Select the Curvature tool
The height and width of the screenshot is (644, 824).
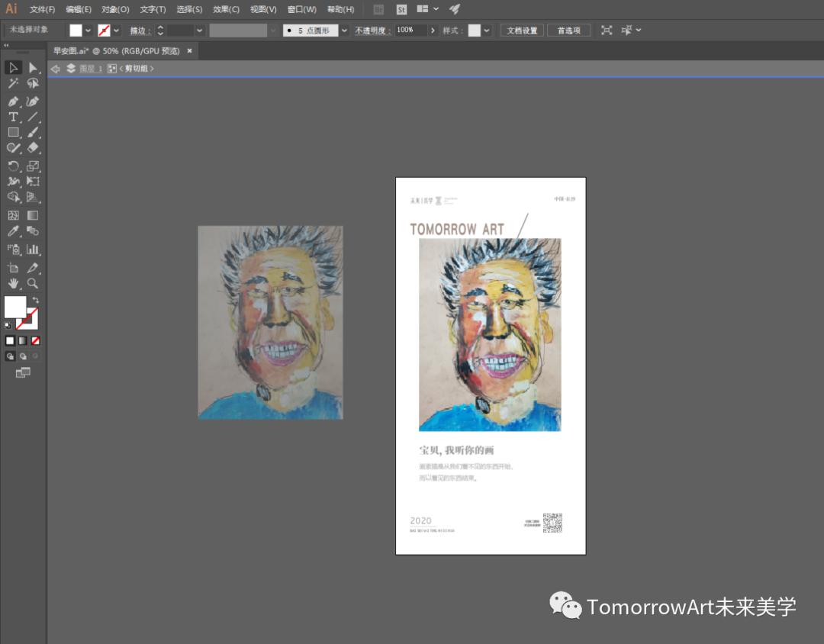[33, 101]
